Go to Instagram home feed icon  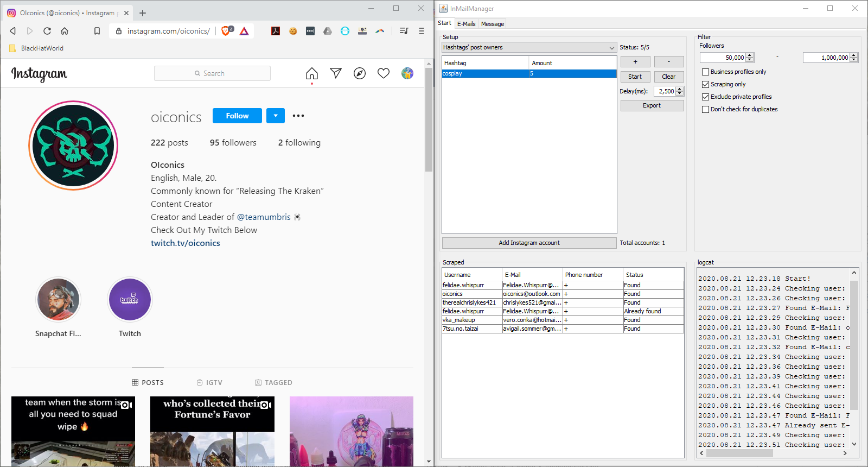[312, 73]
